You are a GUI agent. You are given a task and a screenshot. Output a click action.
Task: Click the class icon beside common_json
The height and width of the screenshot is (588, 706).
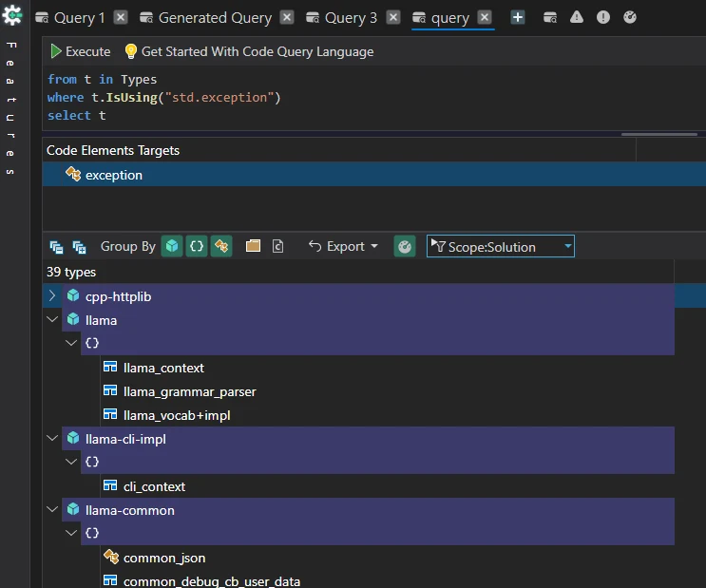point(111,557)
